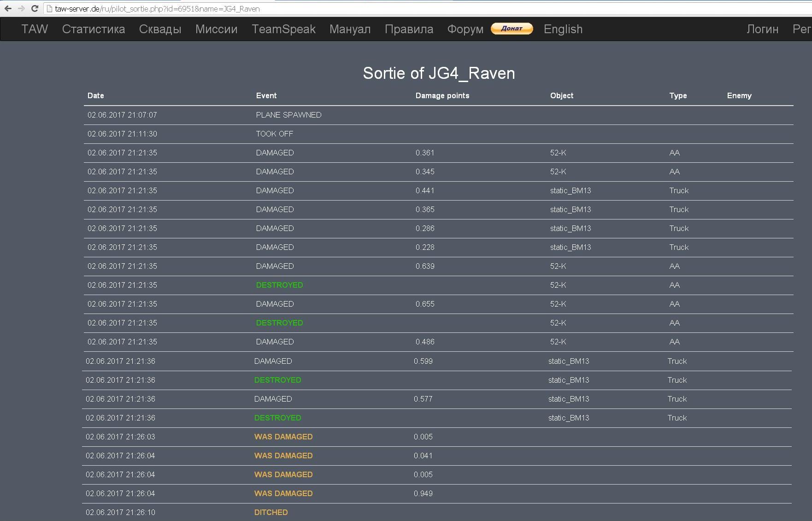Go to the Миссии page

click(x=216, y=29)
